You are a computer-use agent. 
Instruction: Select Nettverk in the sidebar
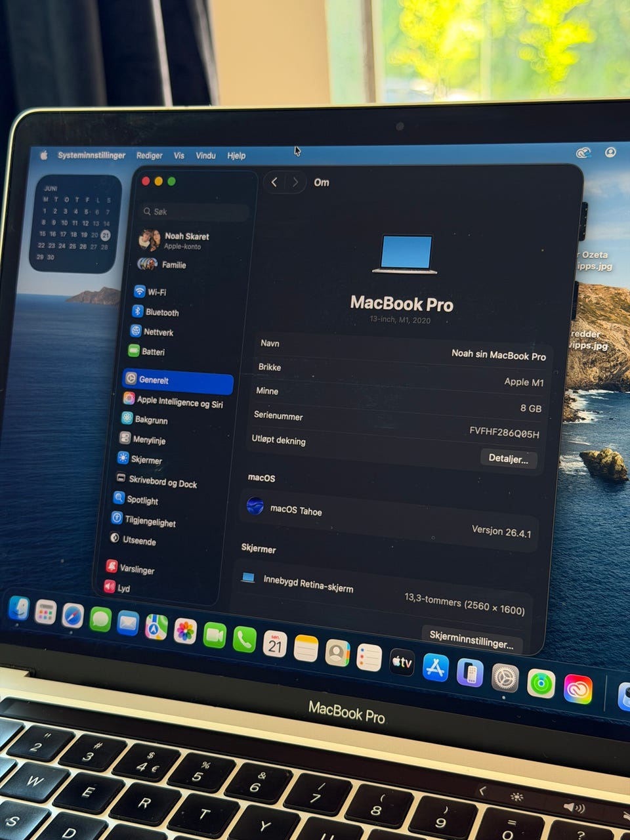(x=152, y=331)
